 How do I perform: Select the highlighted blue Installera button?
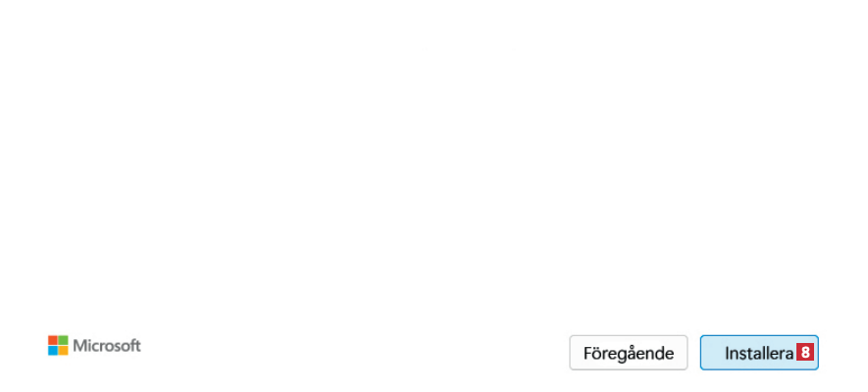tap(759, 353)
